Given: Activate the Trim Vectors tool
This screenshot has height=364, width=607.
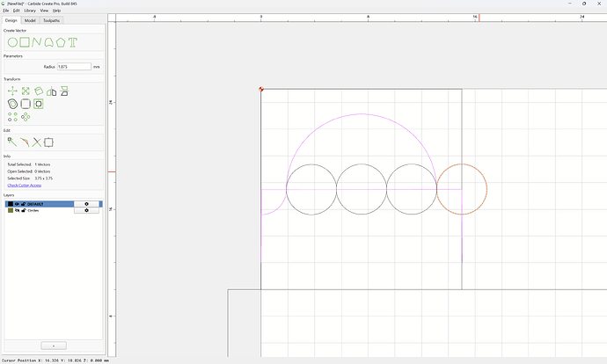Looking at the screenshot, I should click(x=36, y=142).
